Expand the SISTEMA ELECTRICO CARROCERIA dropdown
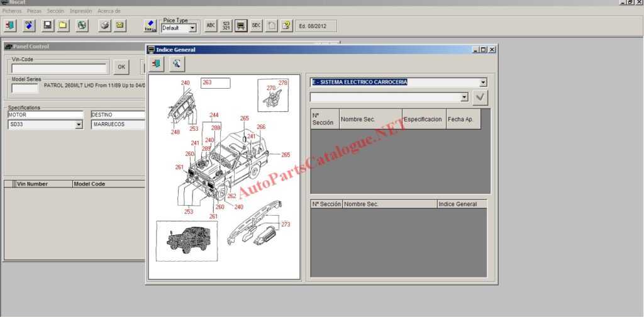 pos(483,82)
